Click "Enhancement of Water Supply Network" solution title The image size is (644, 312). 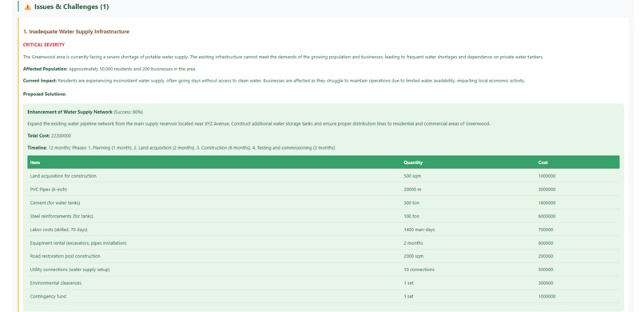point(70,112)
